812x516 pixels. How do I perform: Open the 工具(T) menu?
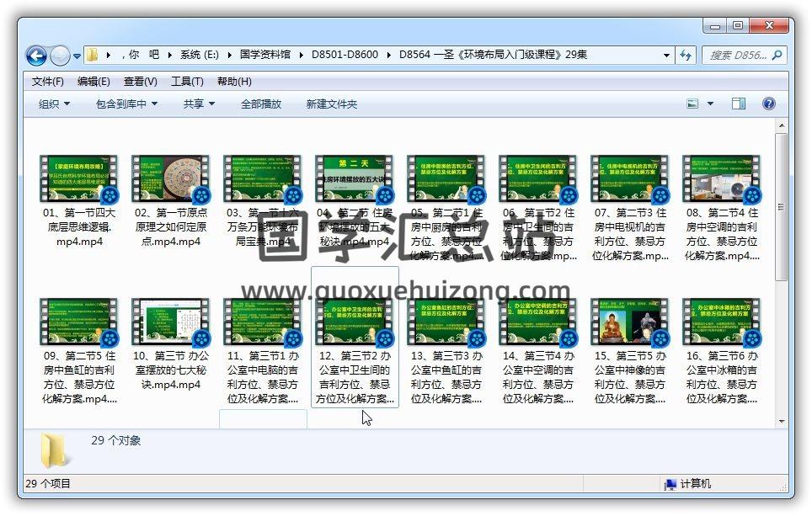click(187, 82)
